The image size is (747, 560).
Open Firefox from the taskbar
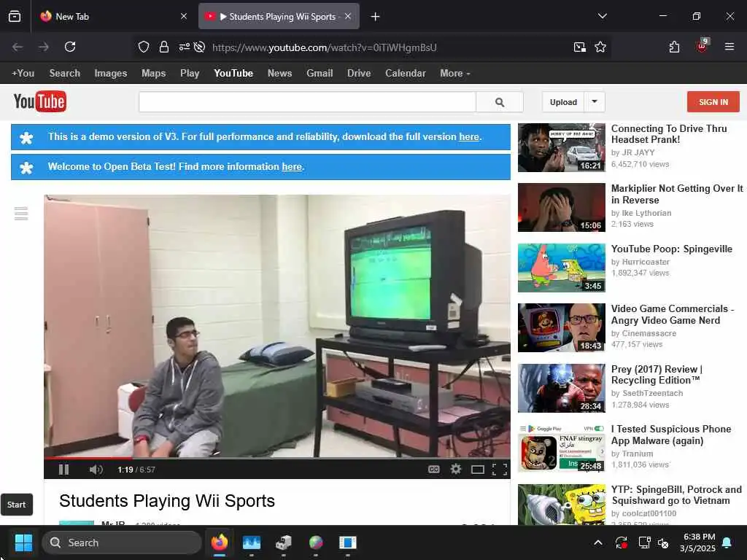tap(219, 542)
